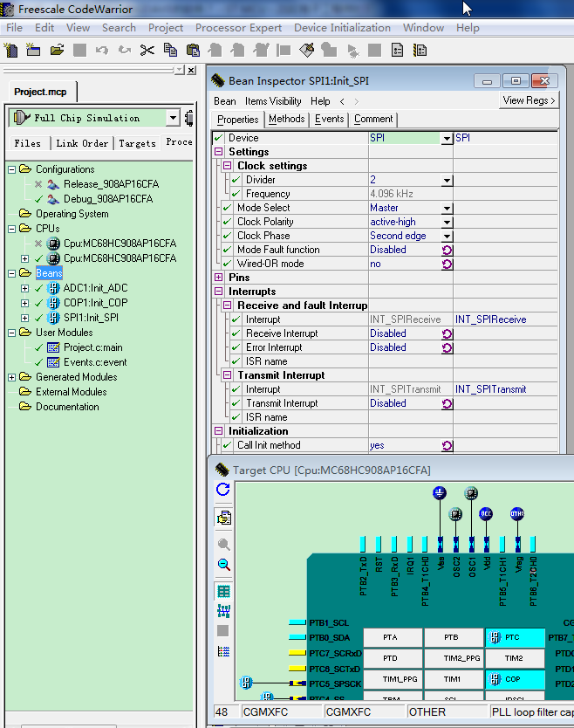Switch to the Methods tab
Screen dimensions: 574x728
(287, 119)
